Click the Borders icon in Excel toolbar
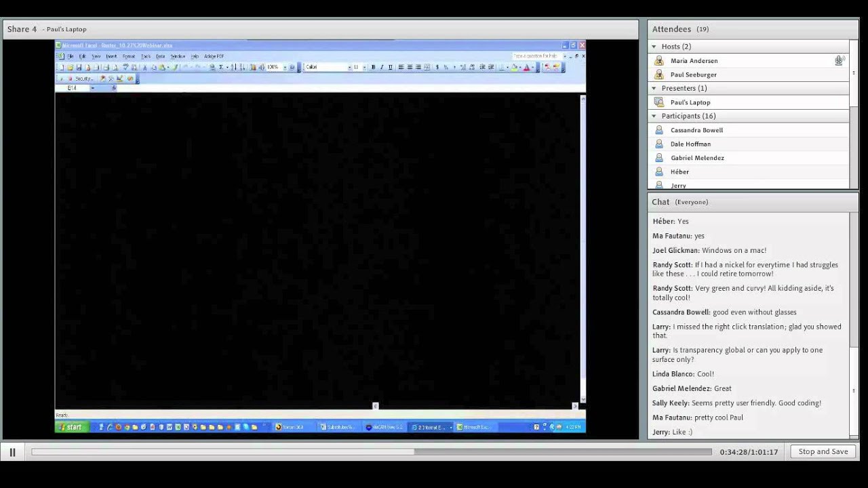Screen dimensions: 868x488 502,67
